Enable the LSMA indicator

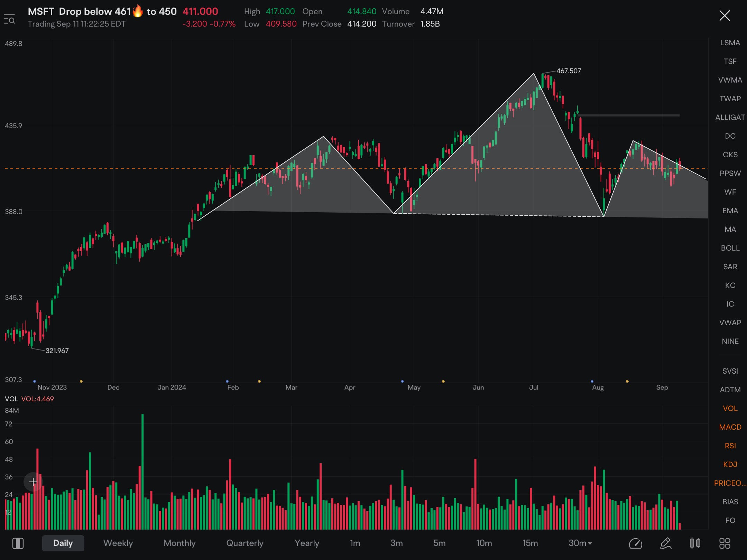coord(730,43)
